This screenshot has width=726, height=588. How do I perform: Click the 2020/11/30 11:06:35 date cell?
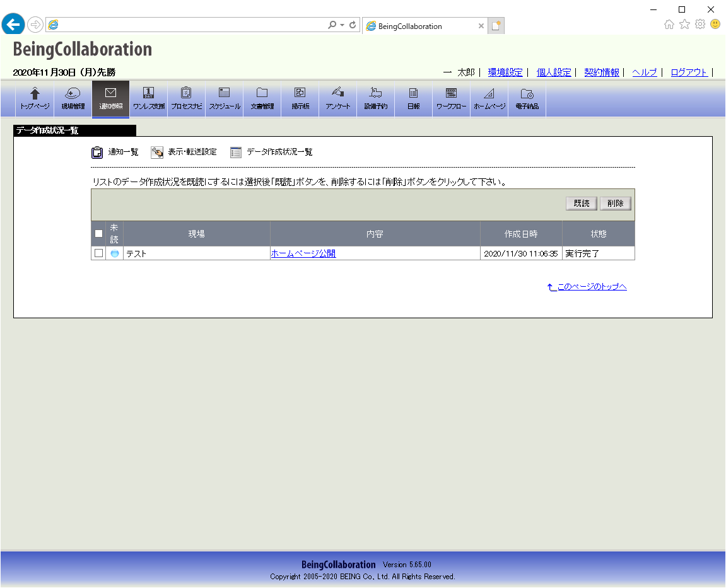521,253
